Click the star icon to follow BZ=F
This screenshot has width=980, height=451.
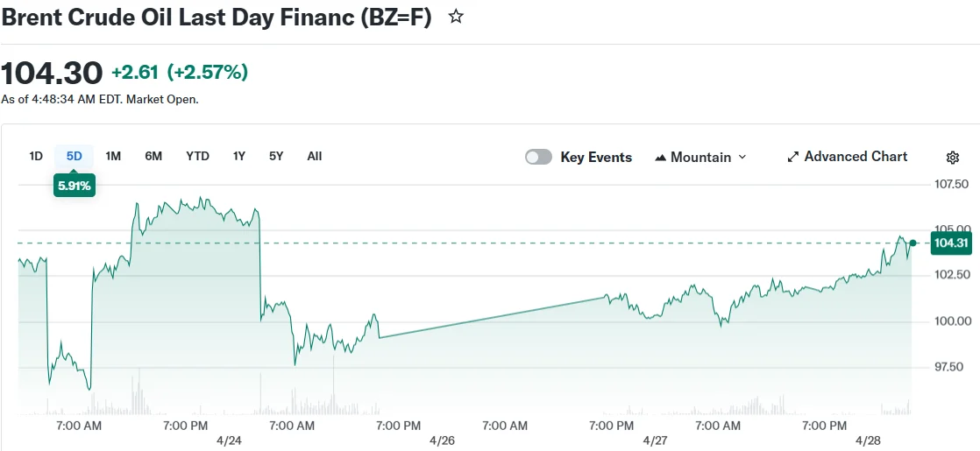click(x=456, y=17)
